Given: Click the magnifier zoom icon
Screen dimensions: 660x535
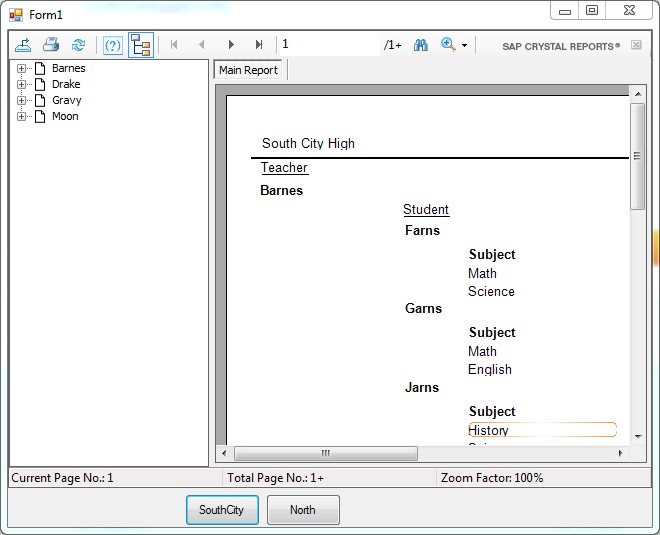Looking at the screenshot, I should pyautogui.click(x=448, y=45).
